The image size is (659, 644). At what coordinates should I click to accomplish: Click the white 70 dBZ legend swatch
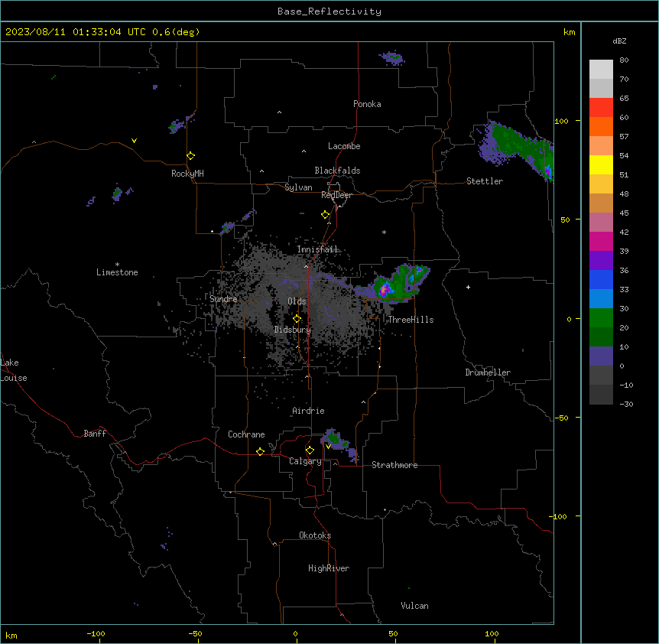[x=601, y=69]
